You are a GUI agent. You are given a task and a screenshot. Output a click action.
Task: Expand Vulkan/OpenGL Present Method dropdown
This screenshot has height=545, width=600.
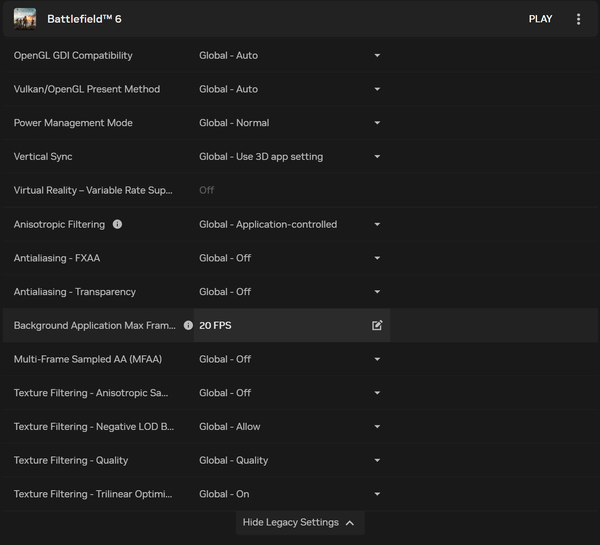tap(290, 89)
